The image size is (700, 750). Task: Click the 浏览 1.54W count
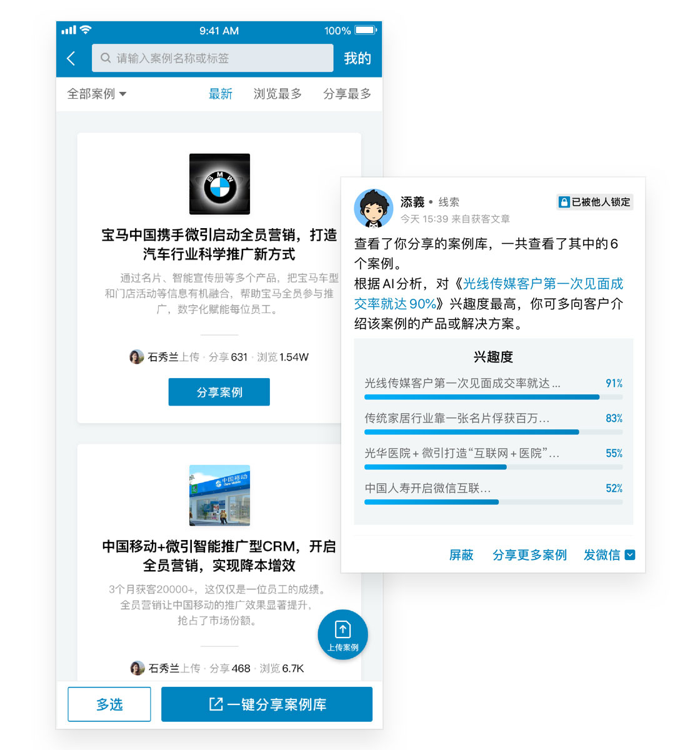click(282, 357)
